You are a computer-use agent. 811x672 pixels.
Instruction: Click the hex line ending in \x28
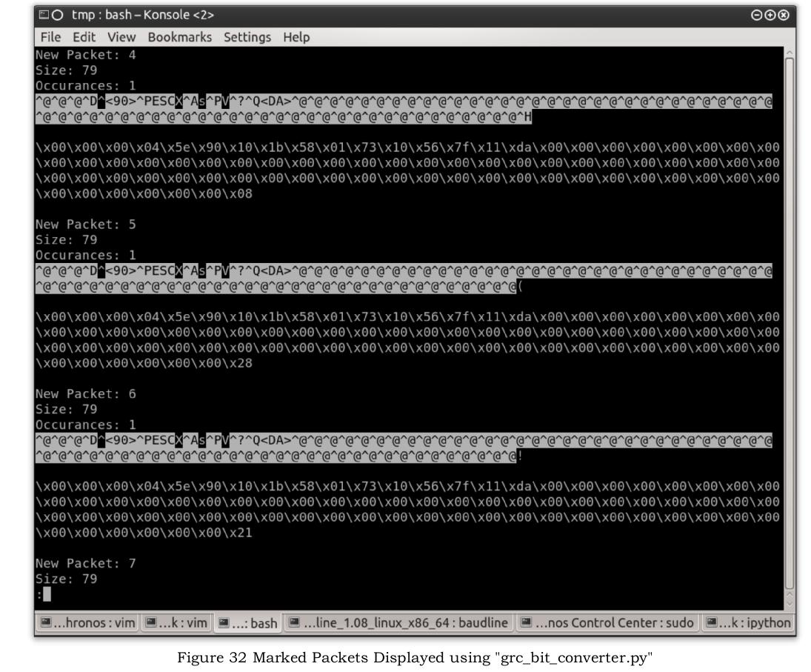(144, 363)
